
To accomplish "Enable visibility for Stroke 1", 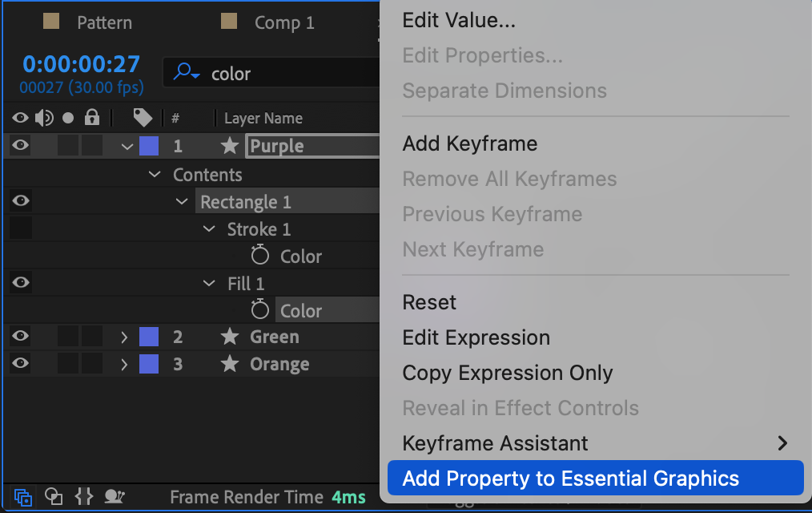I will (21, 229).
